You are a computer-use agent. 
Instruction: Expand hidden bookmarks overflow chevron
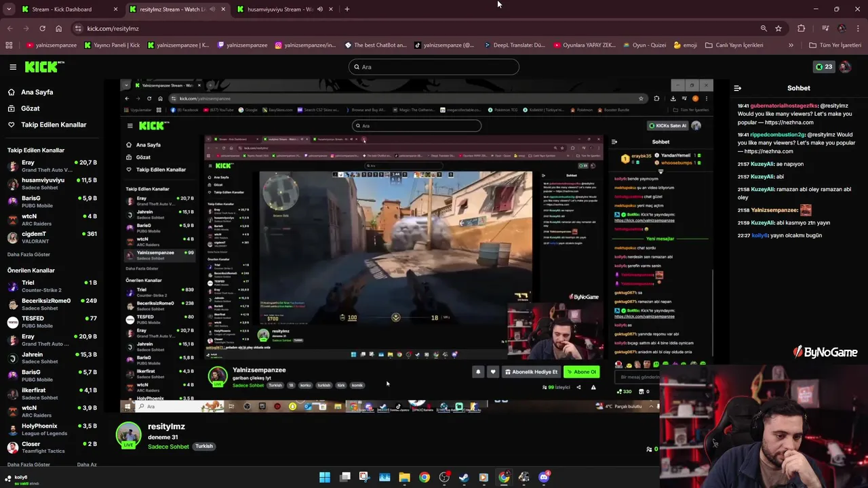point(791,45)
